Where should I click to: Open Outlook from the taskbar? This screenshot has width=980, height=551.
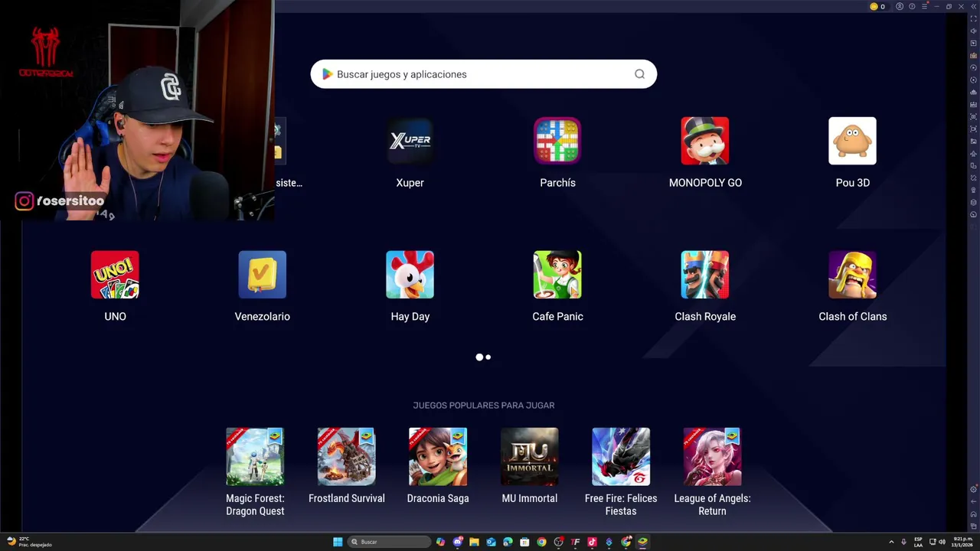pos(491,542)
